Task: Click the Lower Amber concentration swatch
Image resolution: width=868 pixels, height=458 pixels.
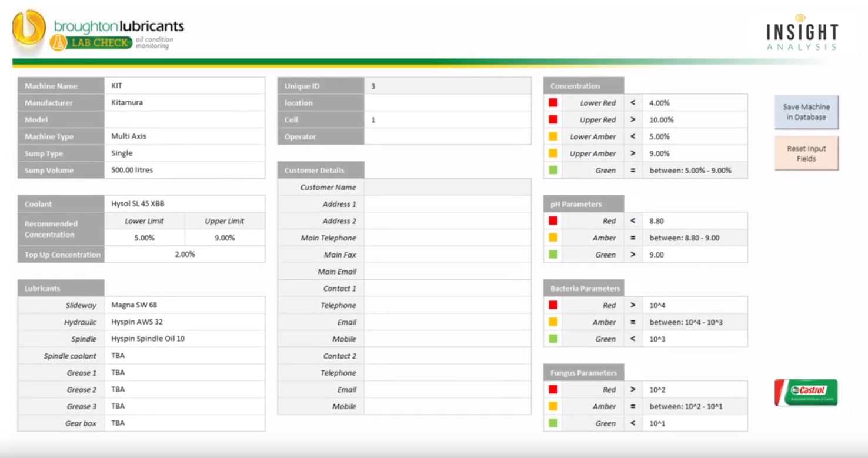Action: 553,136
